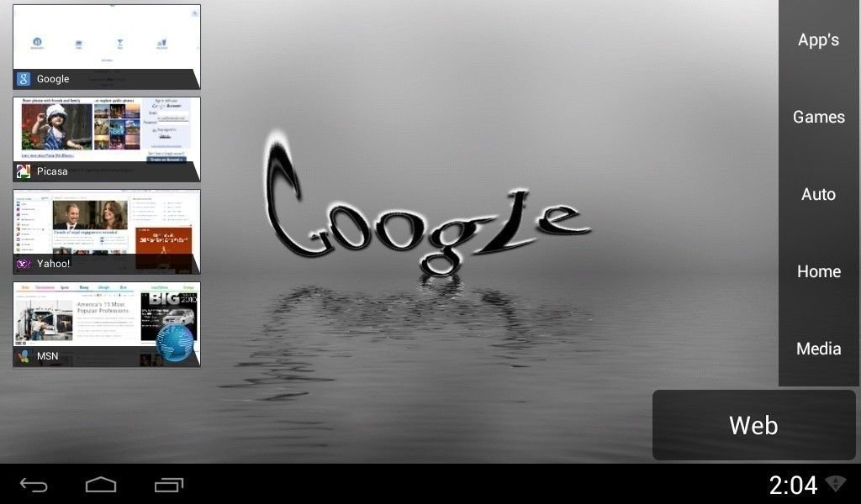Image resolution: width=861 pixels, height=504 pixels.
Task: Select the Web tab
Action: click(x=754, y=425)
